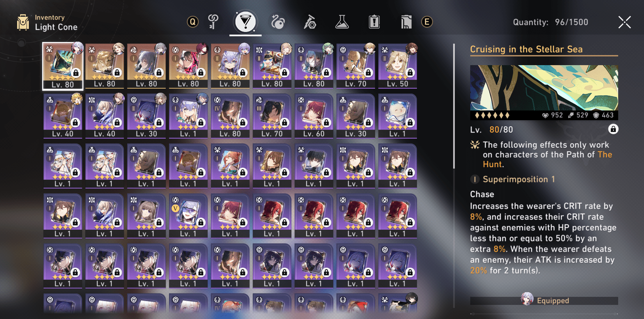Select the Light Cone funnel tab

pyautogui.click(x=246, y=22)
